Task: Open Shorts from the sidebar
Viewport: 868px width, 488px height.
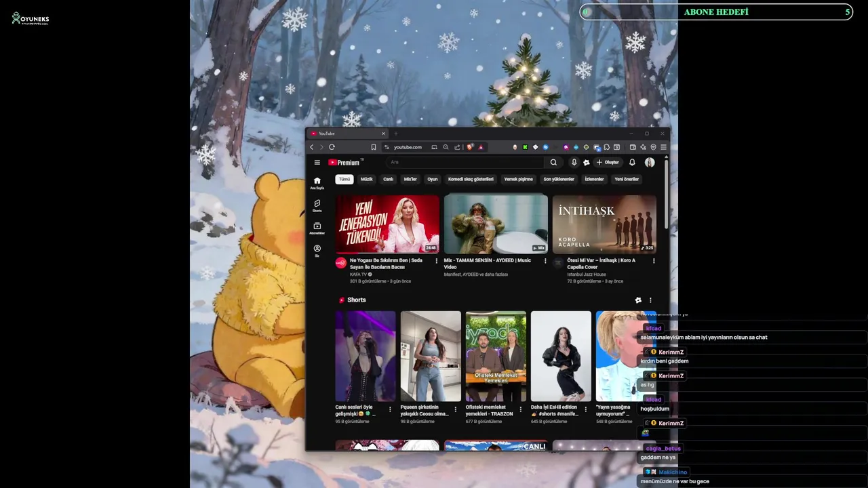Action: tap(317, 205)
